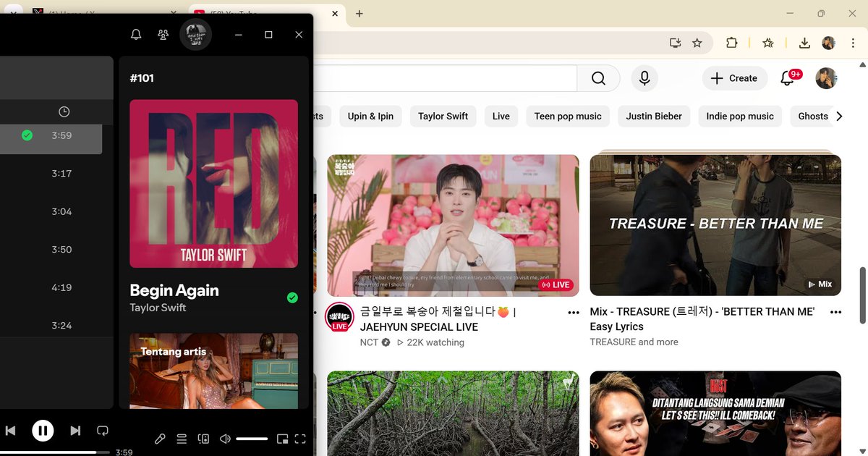
Task: Click the install app icon in Chrome's address bar
Action: coord(675,43)
